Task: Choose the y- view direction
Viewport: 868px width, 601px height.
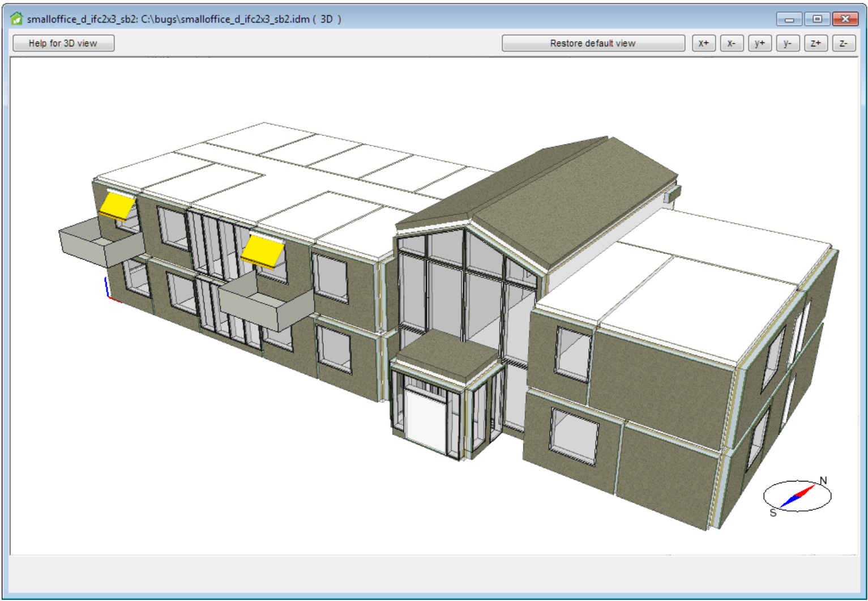Action: click(x=787, y=43)
